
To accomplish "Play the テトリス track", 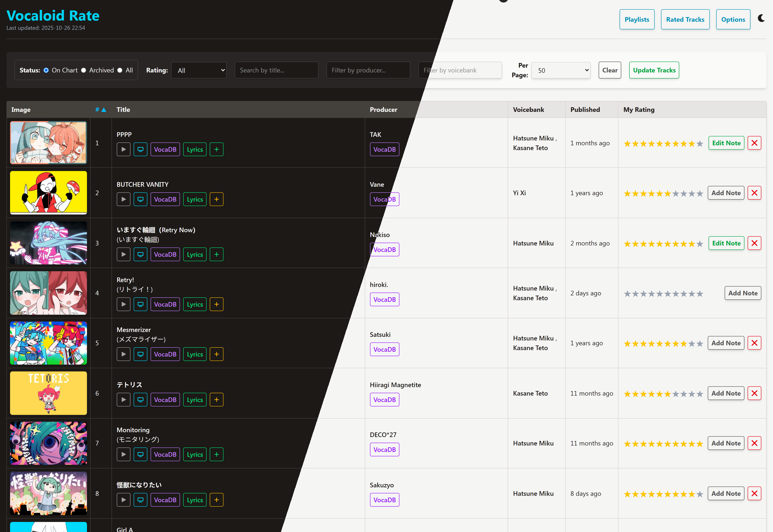I will click(x=123, y=400).
